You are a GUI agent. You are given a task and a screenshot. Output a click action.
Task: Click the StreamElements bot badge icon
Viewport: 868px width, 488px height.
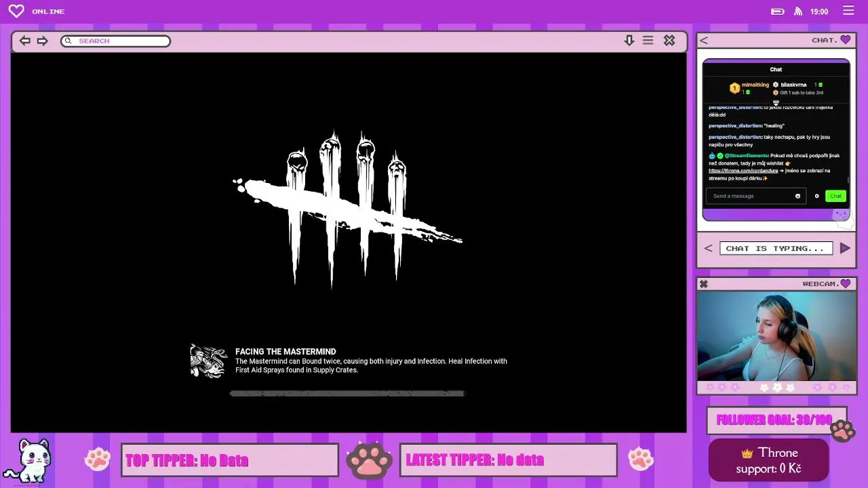(712, 155)
